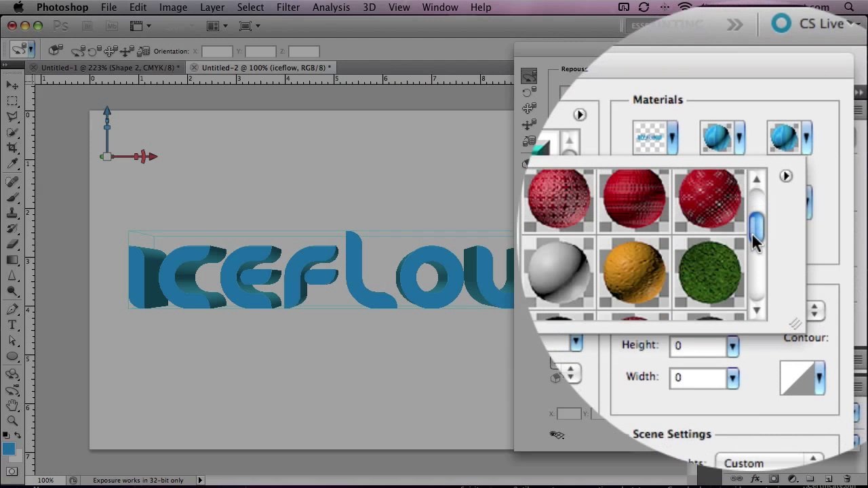
Task: Select the Dodge tool
Action: 12,291
